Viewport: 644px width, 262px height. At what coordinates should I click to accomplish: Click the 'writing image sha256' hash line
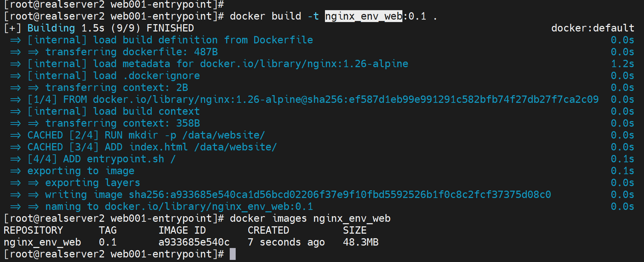tap(298, 195)
